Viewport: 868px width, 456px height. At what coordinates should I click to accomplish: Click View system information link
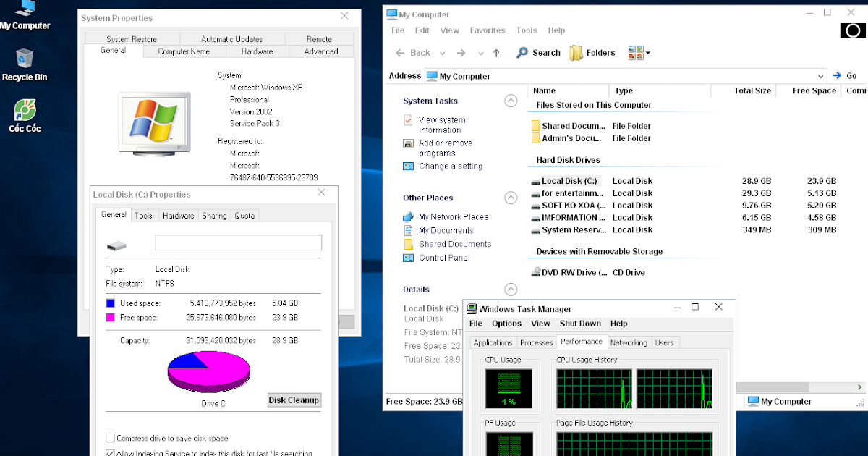(442, 124)
